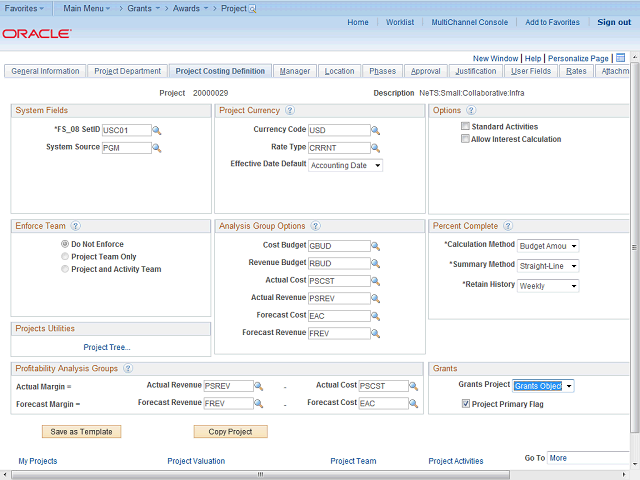Image resolution: width=640 pixels, height=480 pixels.
Task: Open the Justification tab
Action: click(x=475, y=71)
